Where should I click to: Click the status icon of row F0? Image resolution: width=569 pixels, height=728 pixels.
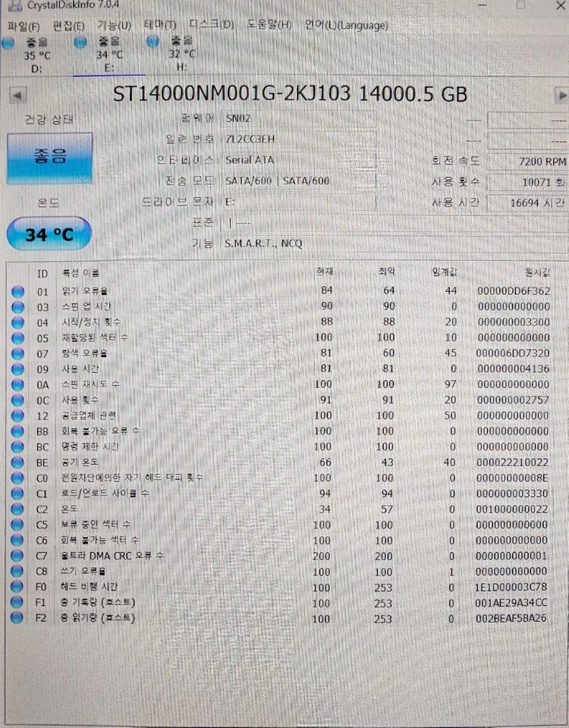click(x=17, y=587)
